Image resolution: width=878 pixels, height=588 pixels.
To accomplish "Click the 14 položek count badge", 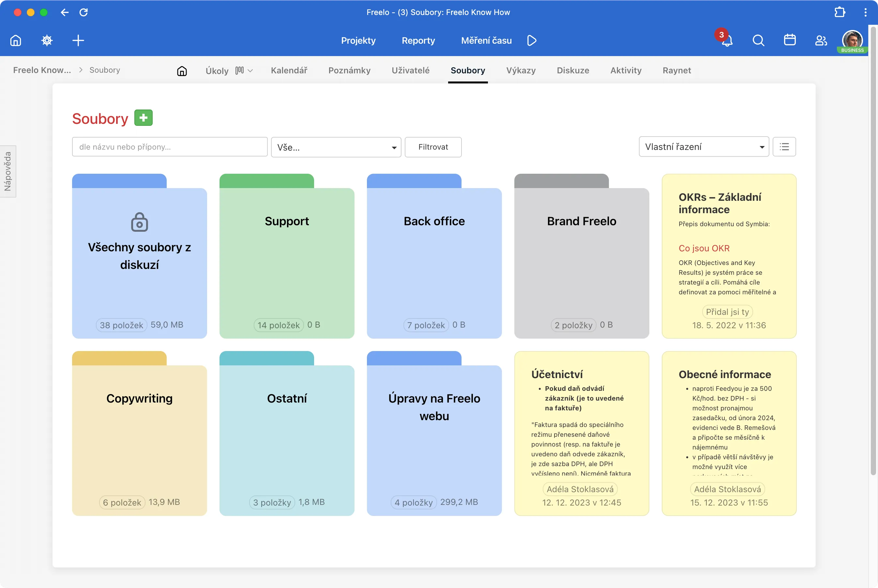I will [279, 325].
